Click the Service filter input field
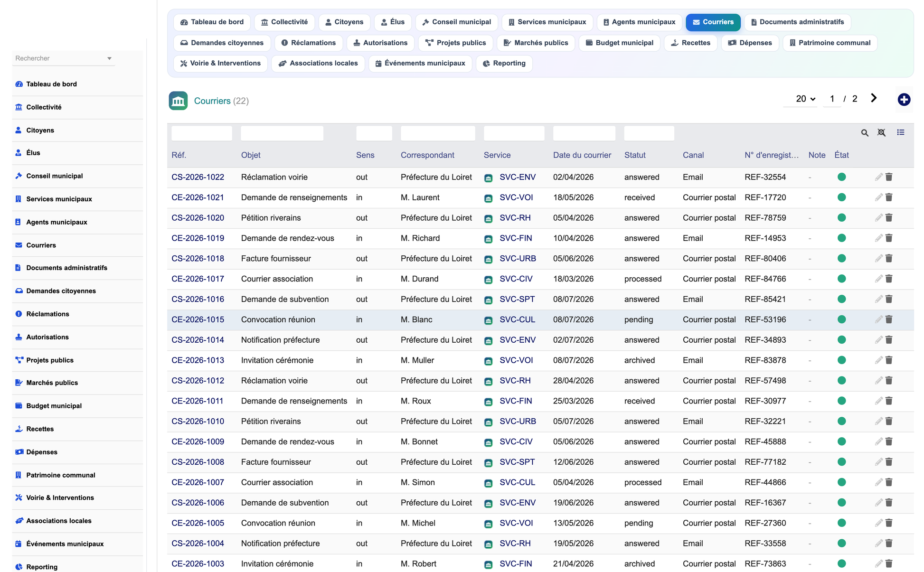The image size is (924, 572). [x=514, y=133]
